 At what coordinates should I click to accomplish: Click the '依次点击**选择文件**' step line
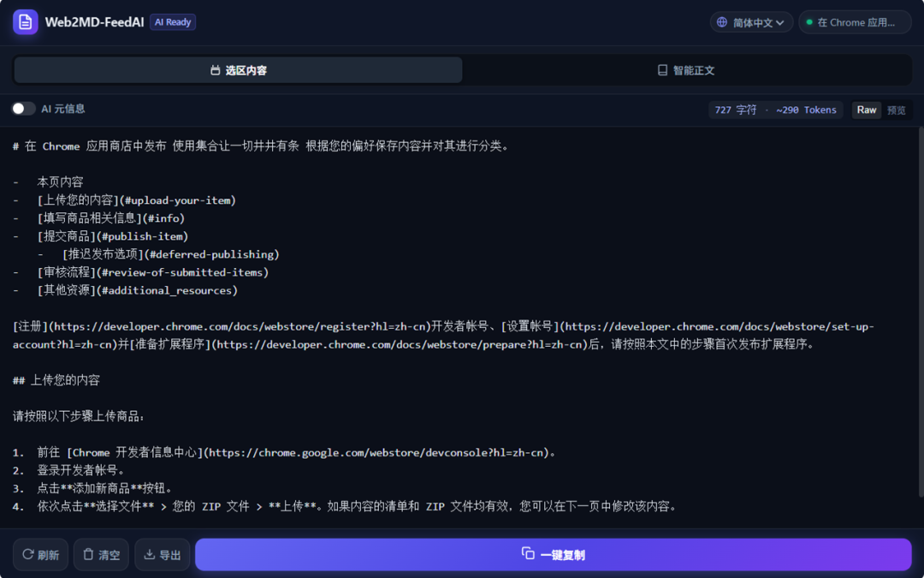tap(344, 507)
